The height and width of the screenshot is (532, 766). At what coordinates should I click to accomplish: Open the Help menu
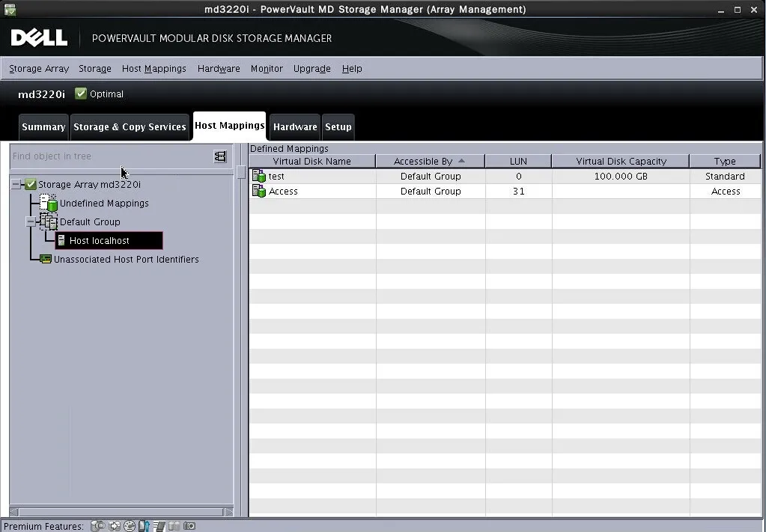(x=352, y=69)
